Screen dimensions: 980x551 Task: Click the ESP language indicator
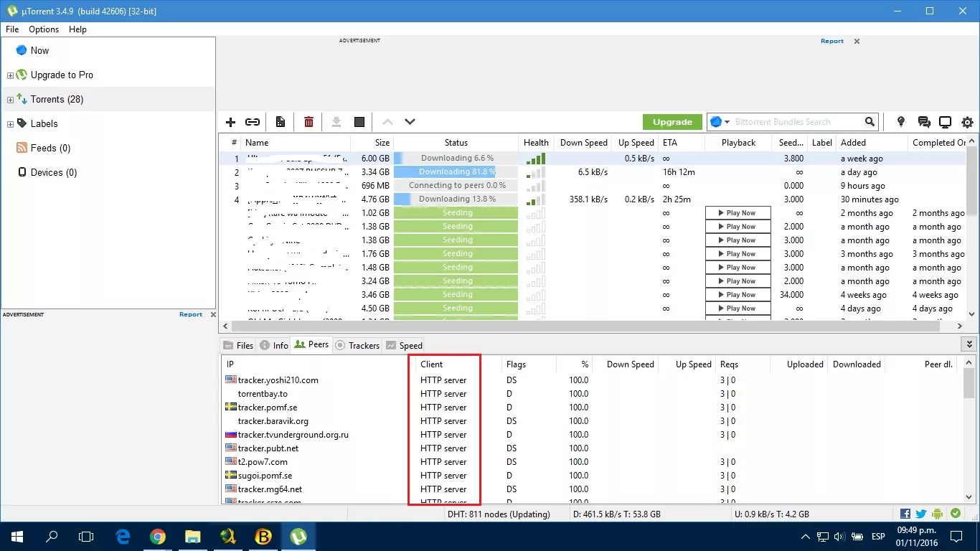tap(878, 537)
